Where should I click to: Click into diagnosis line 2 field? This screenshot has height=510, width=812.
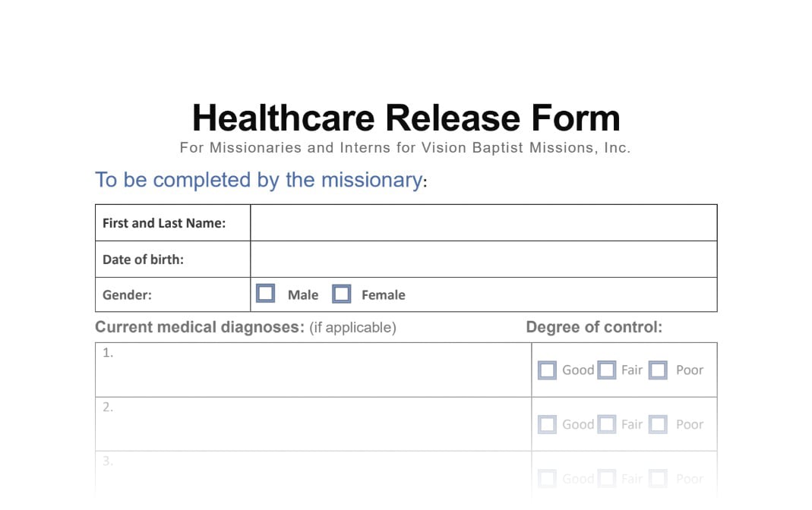click(x=313, y=425)
